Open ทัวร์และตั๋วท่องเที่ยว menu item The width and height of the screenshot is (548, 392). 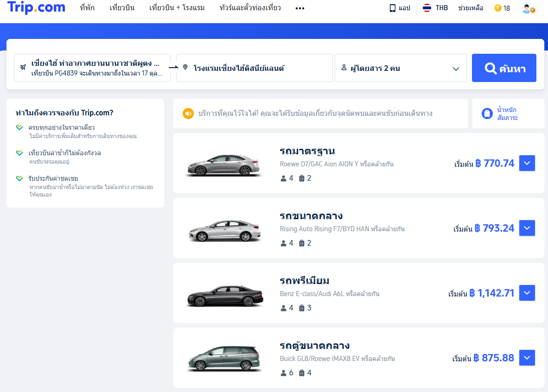click(250, 8)
